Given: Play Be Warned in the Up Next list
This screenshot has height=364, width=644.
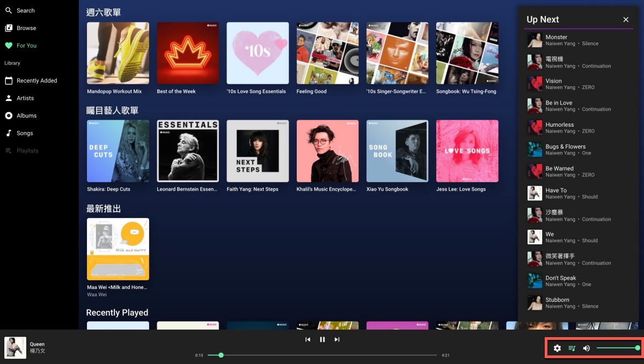Looking at the screenshot, I should [x=579, y=171].
